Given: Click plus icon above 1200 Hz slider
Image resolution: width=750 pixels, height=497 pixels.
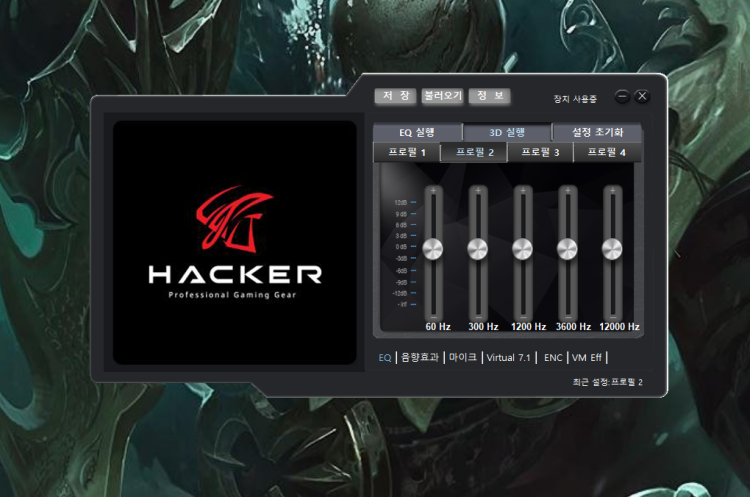Looking at the screenshot, I should (523, 190).
